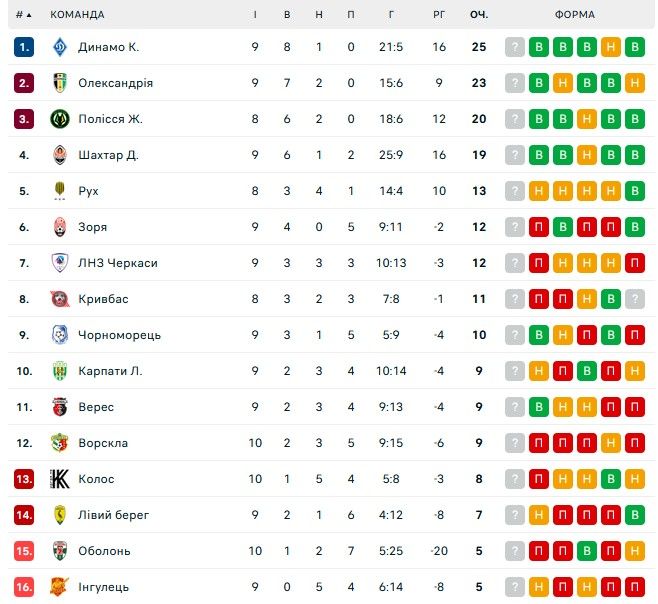This screenshot has width=658, height=604.
Task: Open the ЛНЗ Черкаси team link
Action: point(117,263)
